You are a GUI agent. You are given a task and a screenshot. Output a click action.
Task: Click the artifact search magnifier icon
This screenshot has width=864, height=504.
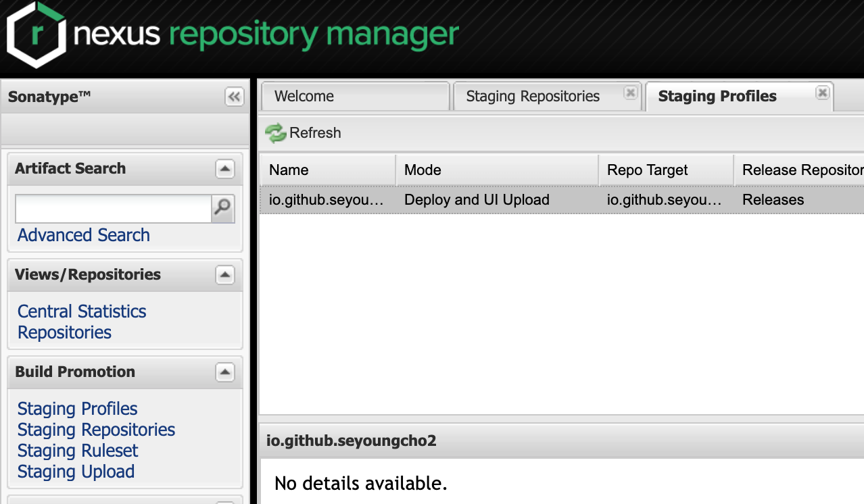click(x=222, y=209)
